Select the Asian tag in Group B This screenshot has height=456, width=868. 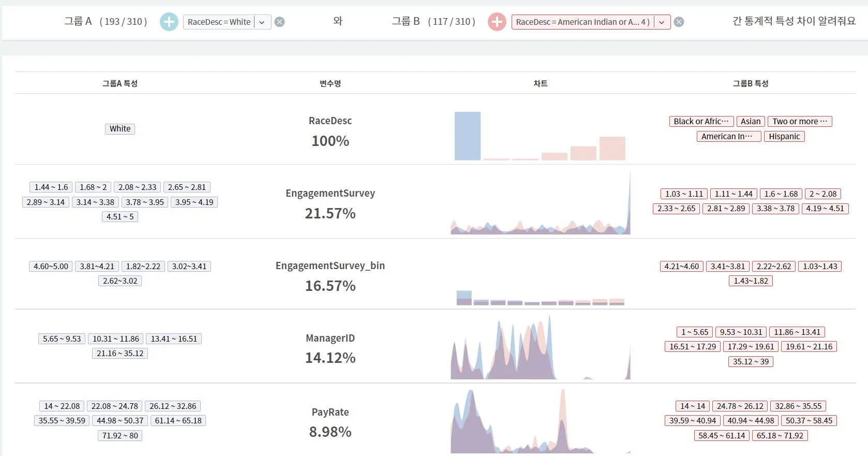(751, 121)
